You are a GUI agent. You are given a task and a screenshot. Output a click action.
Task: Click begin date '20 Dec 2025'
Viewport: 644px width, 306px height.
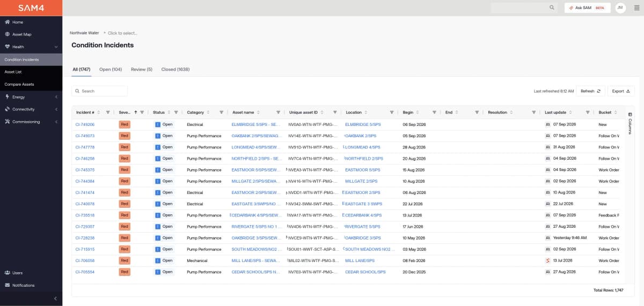pyautogui.click(x=414, y=272)
